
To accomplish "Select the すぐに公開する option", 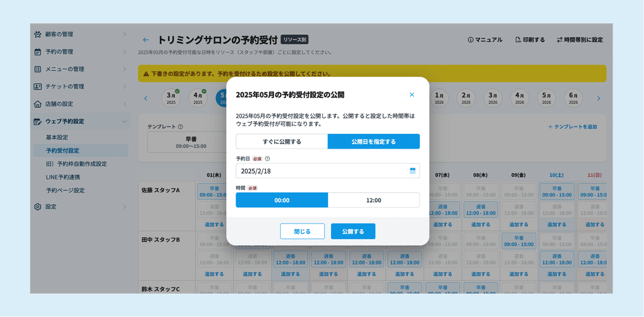I will tap(281, 141).
